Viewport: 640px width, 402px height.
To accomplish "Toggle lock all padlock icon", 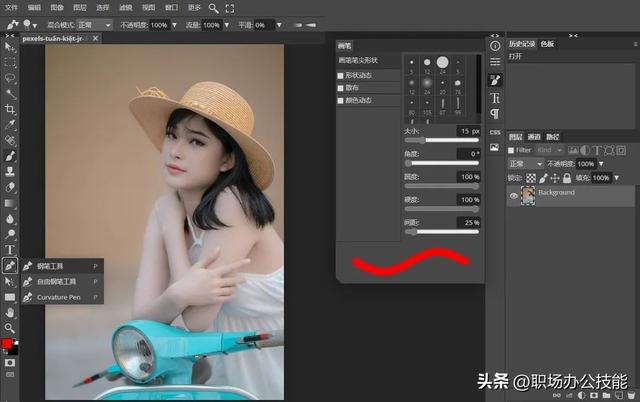I will [x=567, y=178].
